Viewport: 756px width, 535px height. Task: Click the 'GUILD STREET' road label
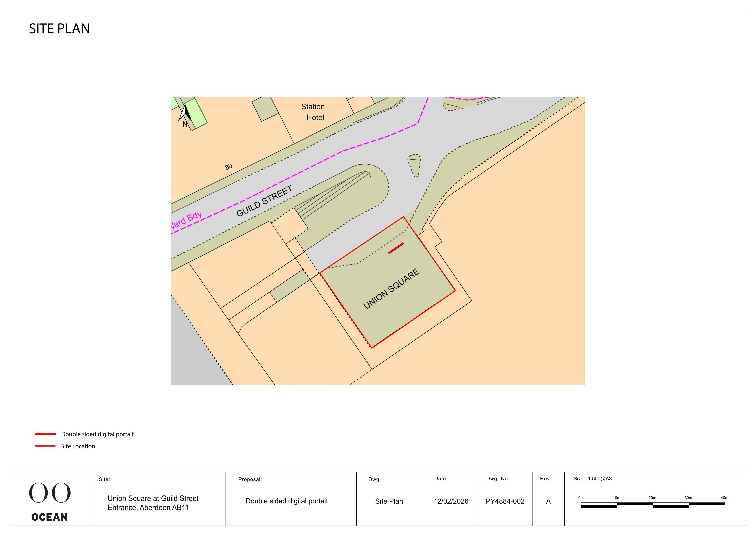point(264,201)
